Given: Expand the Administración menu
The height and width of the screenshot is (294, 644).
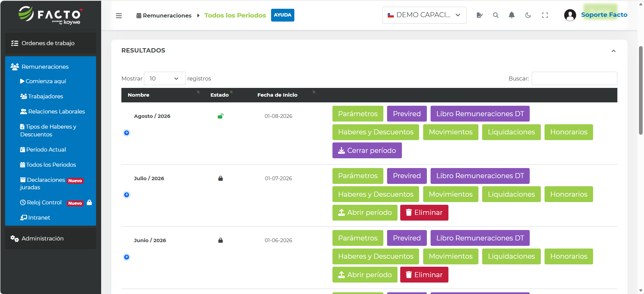Looking at the screenshot, I should tap(51, 238).
